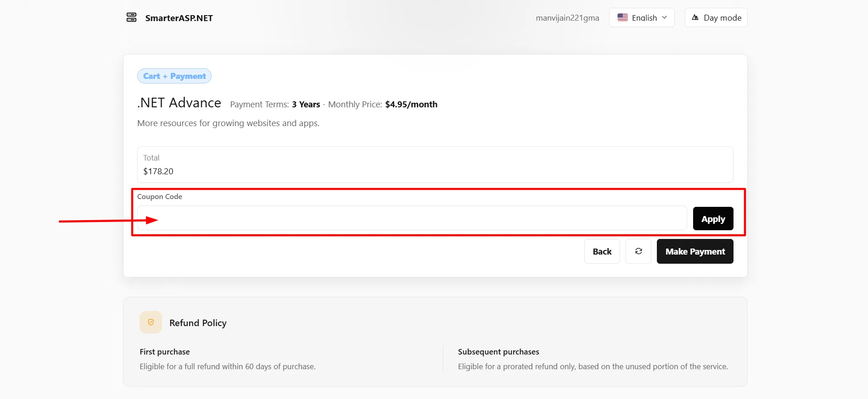This screenshot has height=399, width=868.
Task: Click the Coupon Code label
Action: coord(160,197)
